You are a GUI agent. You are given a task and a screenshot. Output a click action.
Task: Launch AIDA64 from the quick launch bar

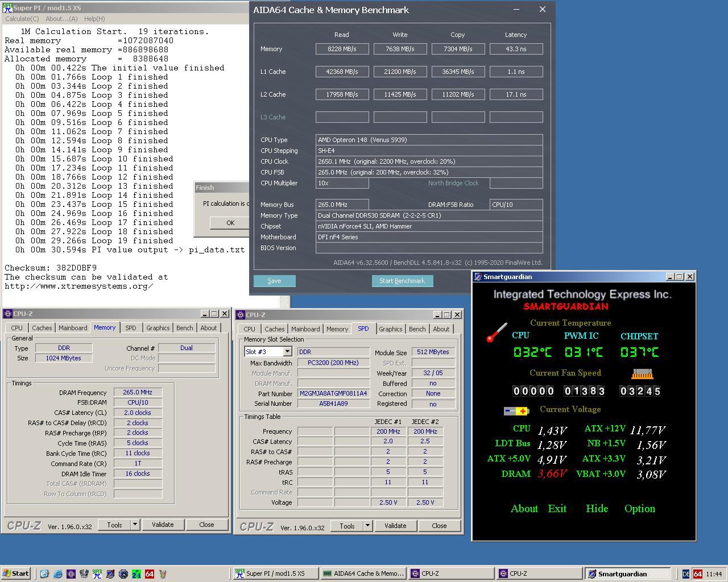tap(150, 573)
